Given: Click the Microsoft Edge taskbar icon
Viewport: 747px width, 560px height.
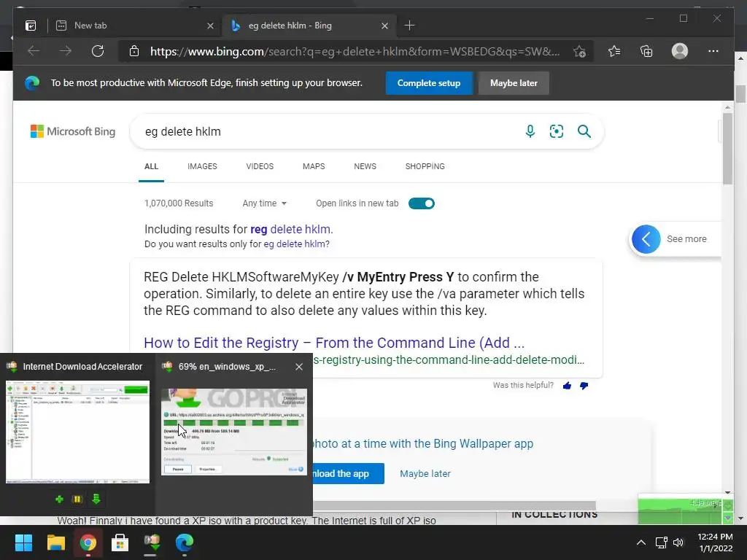Looking at the screenshot, I should click(185, 542).
